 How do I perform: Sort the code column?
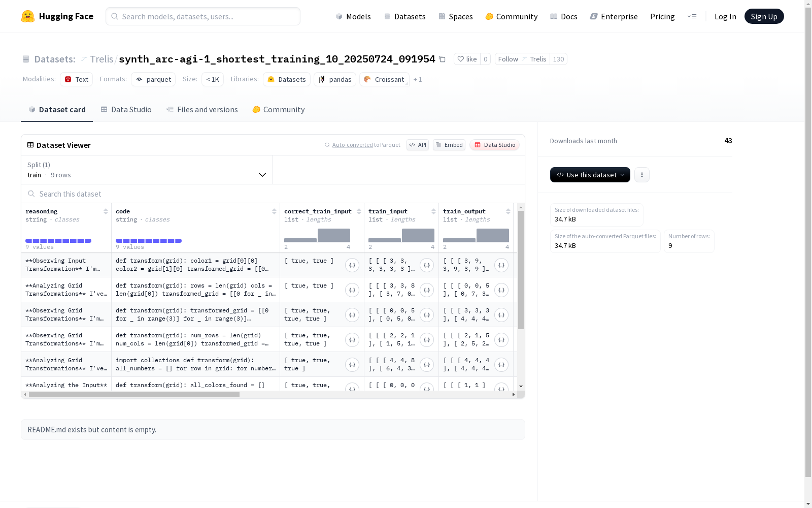tap(274, 211)
